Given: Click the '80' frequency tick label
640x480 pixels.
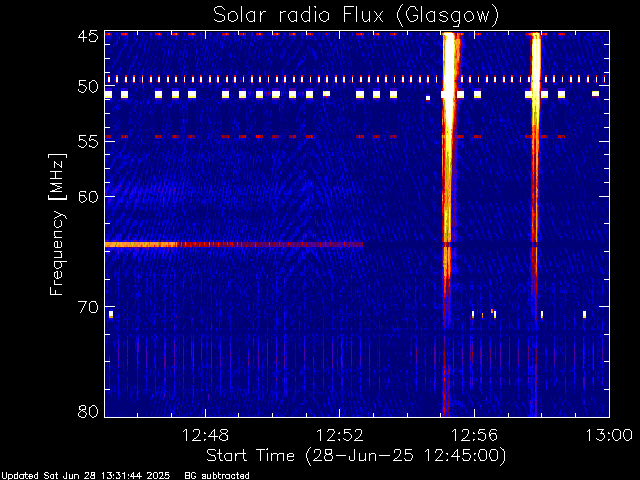Looking at the screenshot, I should click(x=88, y=411).
